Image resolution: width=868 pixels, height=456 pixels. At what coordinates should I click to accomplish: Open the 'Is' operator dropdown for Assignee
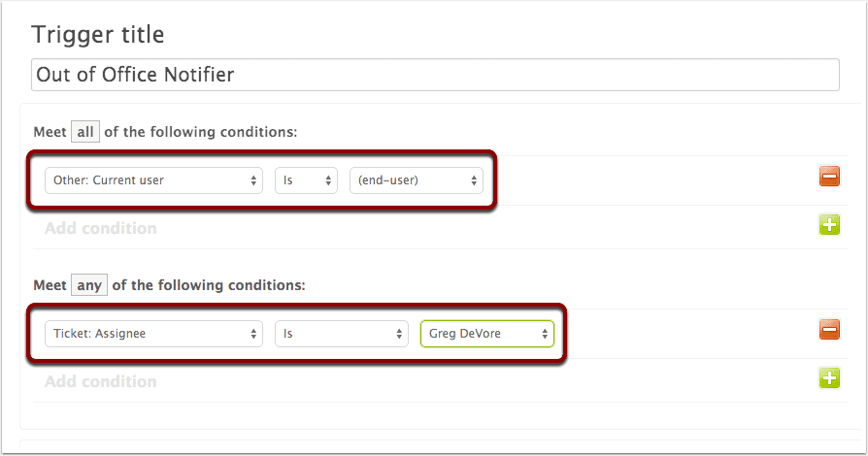(x=342, y=334)
